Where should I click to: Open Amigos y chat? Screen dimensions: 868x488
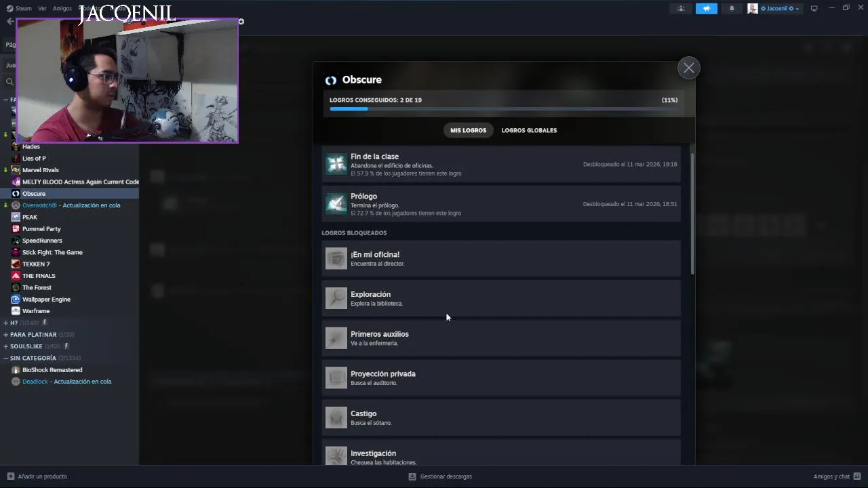837,476
